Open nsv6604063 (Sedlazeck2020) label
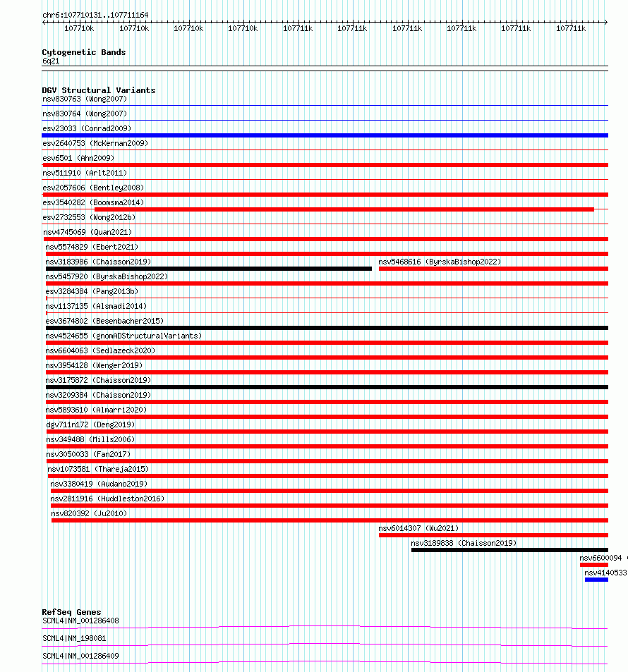Viewport: 628px width, 672px height. (100, 350)
